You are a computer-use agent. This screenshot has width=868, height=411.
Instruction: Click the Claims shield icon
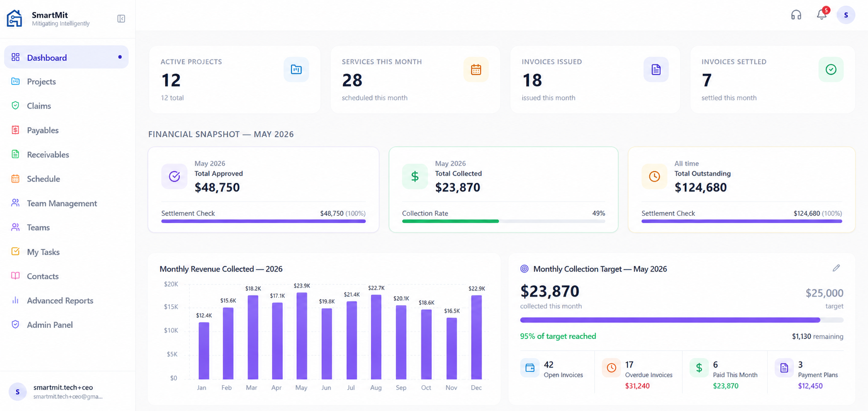coord(15,106)
